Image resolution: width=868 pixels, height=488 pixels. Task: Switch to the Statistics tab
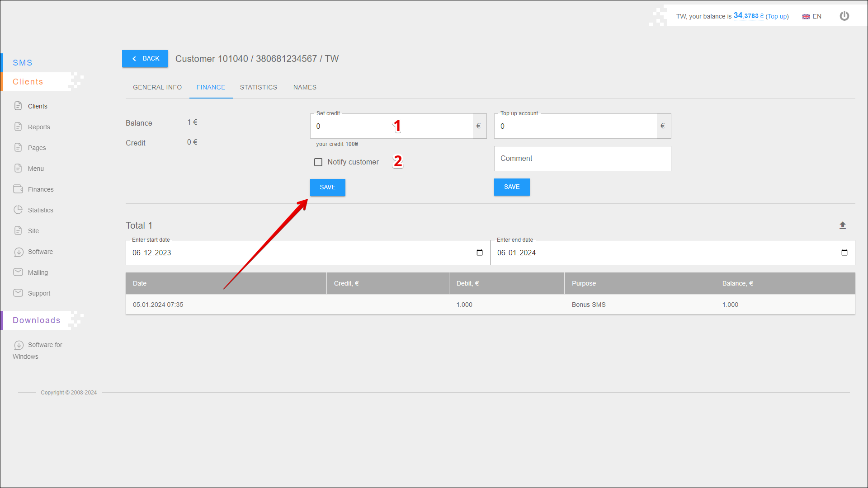(258, 87)
